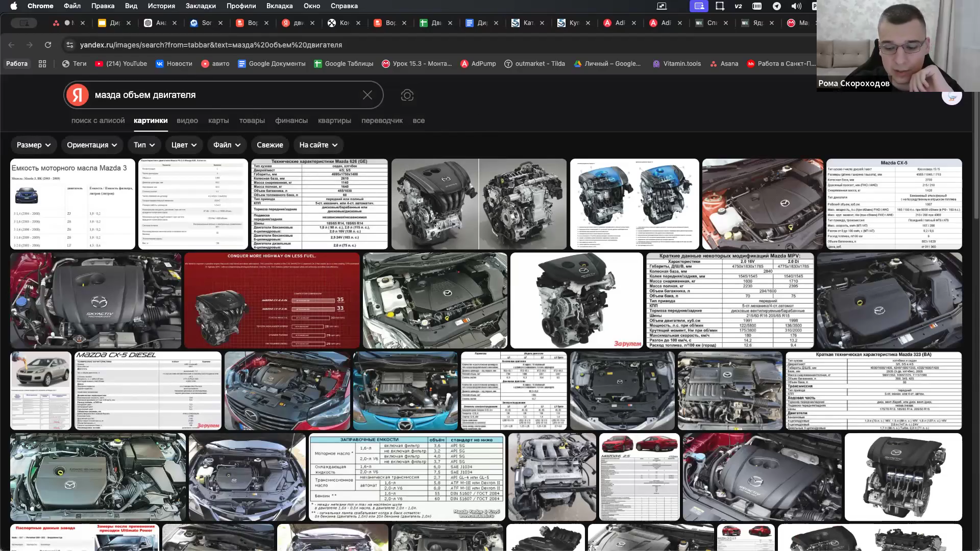Image resolution: width=980 pixels, height=551 pixels.
Task: Open outmarket - Tilda bookmark
Action: pos(534,64)
